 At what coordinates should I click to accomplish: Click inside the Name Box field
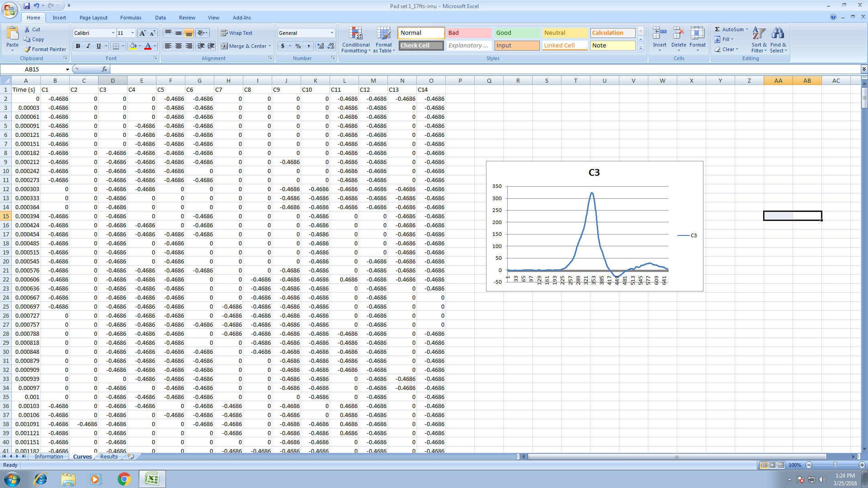(x=33, y=69)
